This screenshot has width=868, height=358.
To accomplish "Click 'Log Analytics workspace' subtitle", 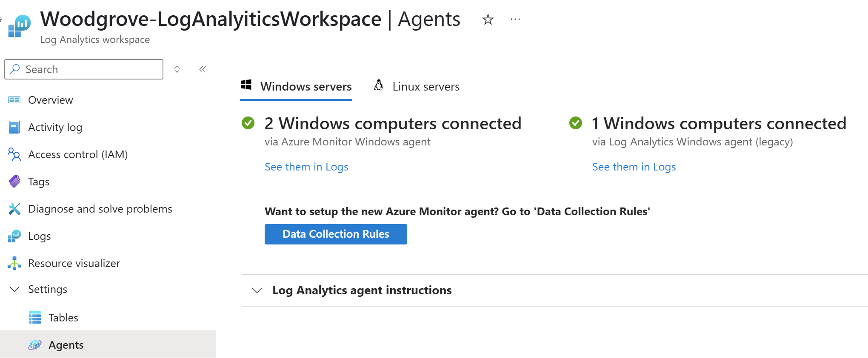I will (95, 40).
